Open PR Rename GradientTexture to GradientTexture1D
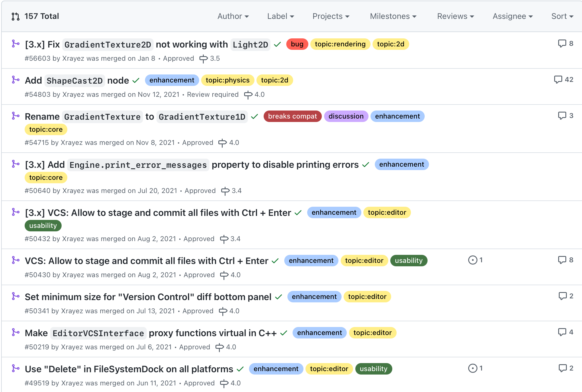This screenshot has height=392, width=582. [x=136, y=117]
